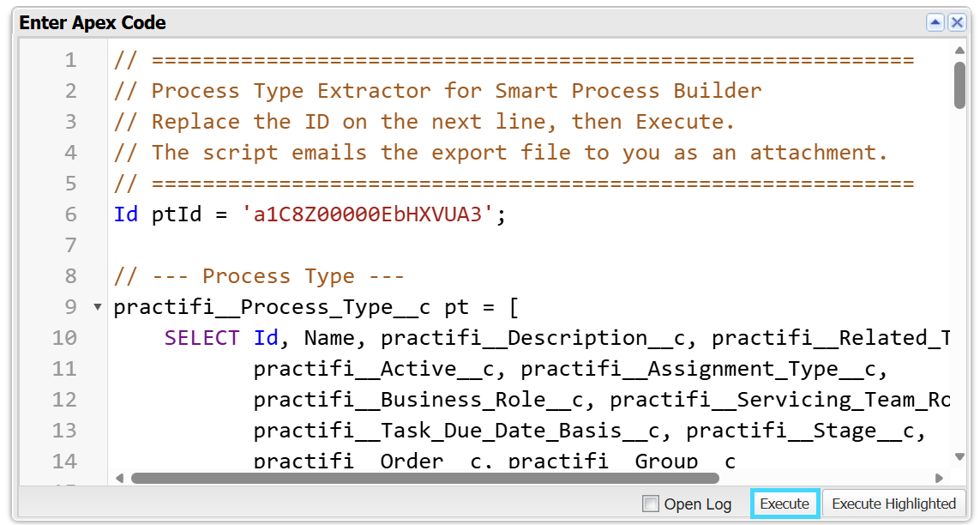Click the vertical scrollbar down arrow
This screenshot has width=980, height=525.
[x=960, y=457]
